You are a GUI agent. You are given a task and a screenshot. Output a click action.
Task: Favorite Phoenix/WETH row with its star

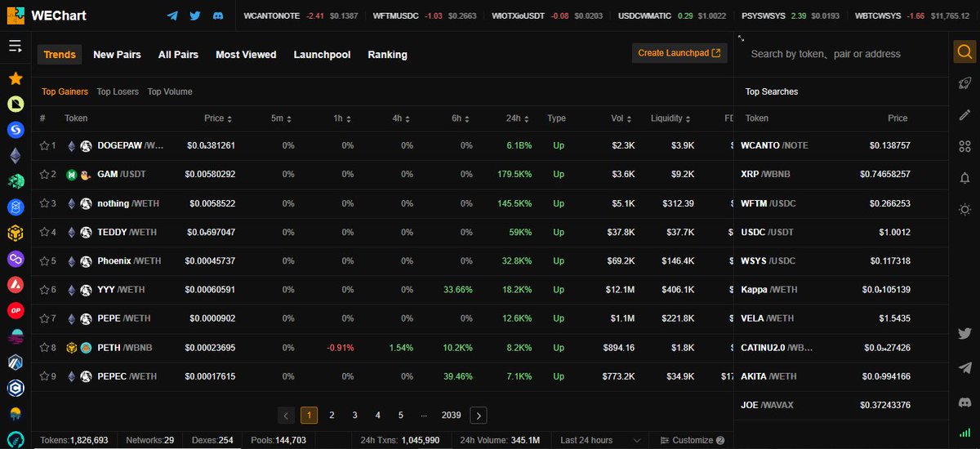pyautogui.click(x=44, y=261)
